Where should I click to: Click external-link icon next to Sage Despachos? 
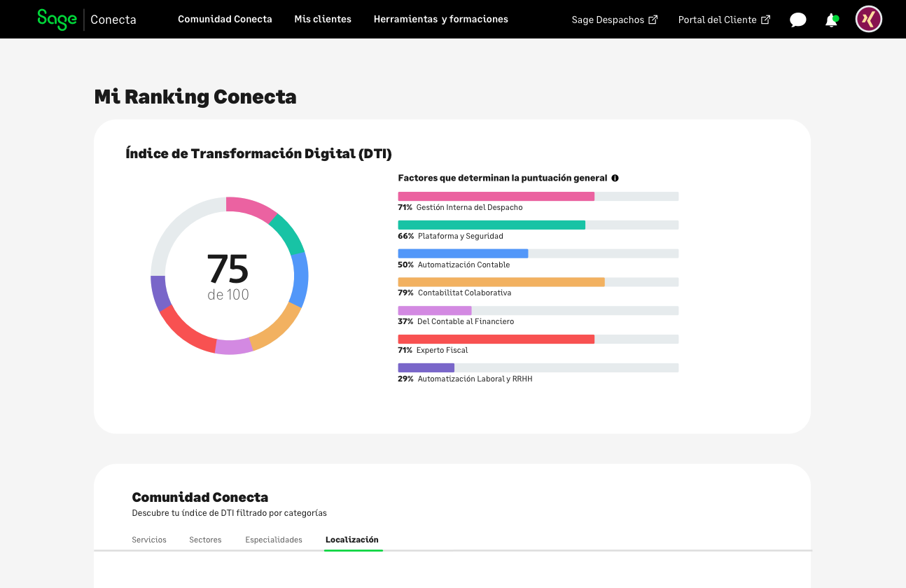pos(653,20)
